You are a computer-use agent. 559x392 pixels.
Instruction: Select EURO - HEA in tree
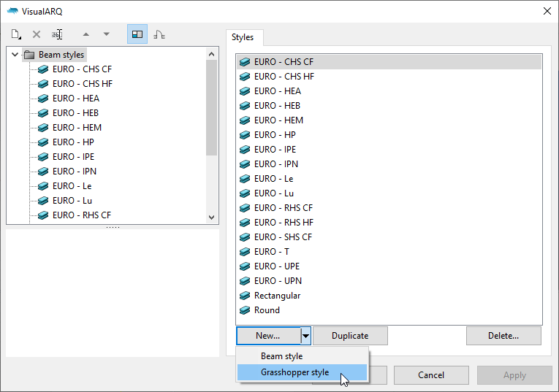[76, 99]
